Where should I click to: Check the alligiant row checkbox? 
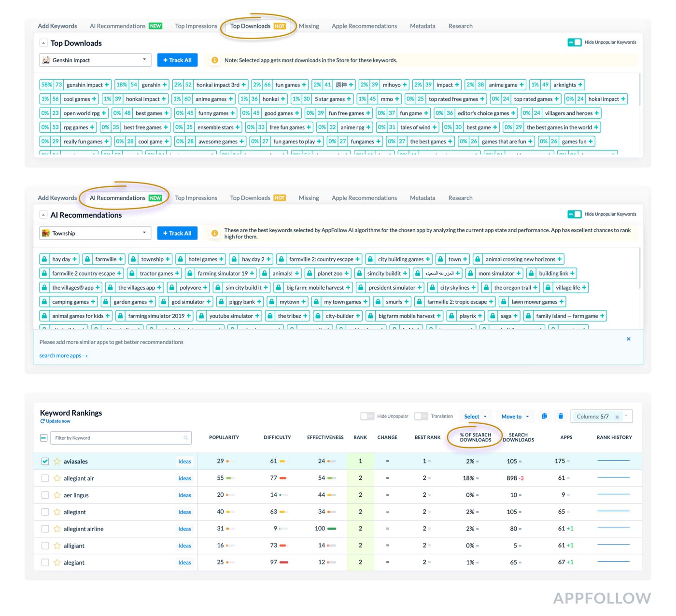click(x=45, y=546)
